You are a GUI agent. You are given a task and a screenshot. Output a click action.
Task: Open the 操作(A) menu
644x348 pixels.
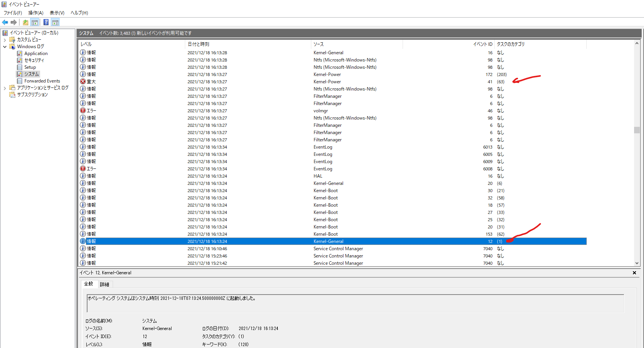click(36, 13)
